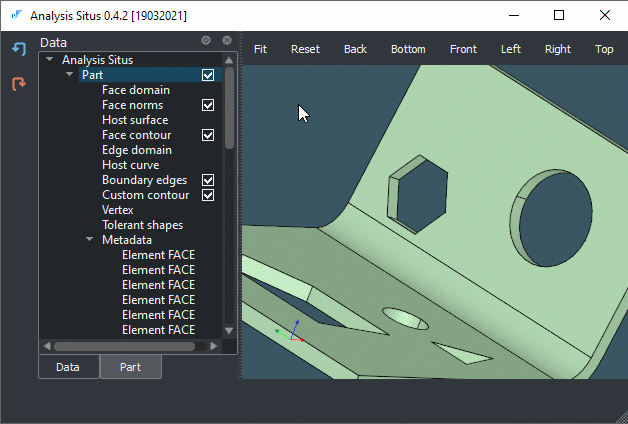Click Reset view button
The height and width of the screenshot is (424, 628).
[305, 49]
